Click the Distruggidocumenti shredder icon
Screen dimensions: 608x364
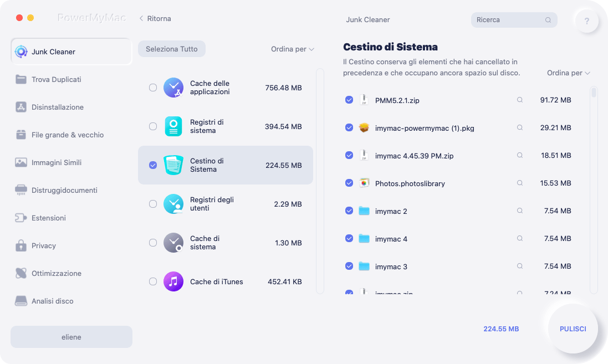(x=21, y=191)
